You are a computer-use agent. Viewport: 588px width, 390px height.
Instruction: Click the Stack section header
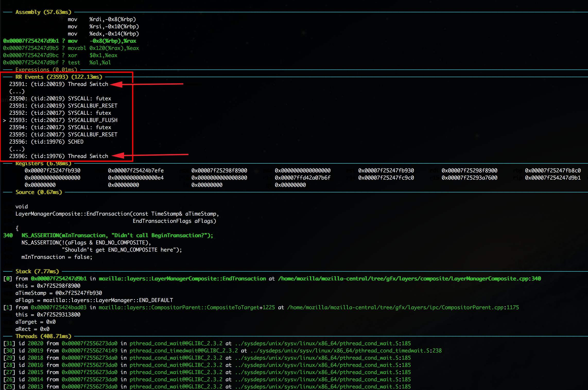tap(37, 271)
